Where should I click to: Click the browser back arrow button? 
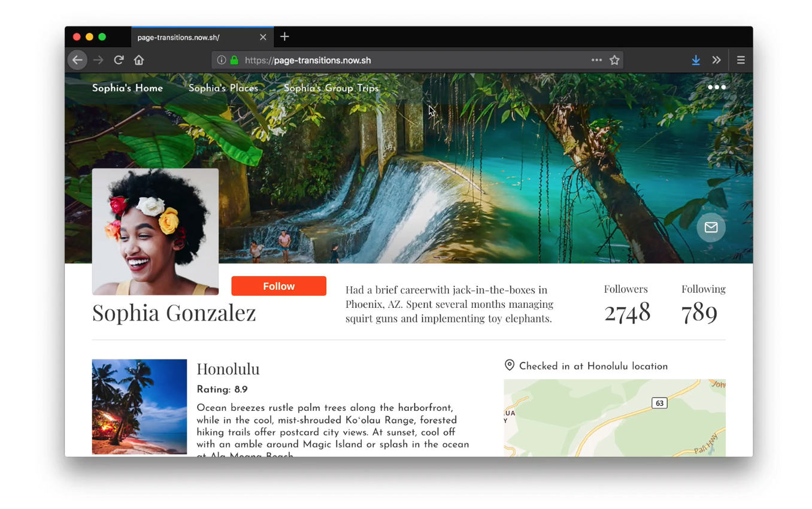click(77, 60)
